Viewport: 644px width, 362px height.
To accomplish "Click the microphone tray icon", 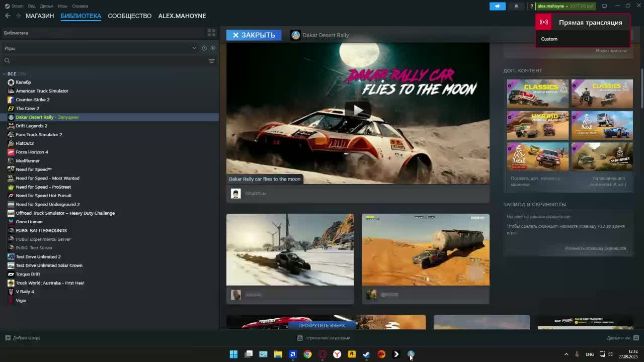I will click(577, 354).
